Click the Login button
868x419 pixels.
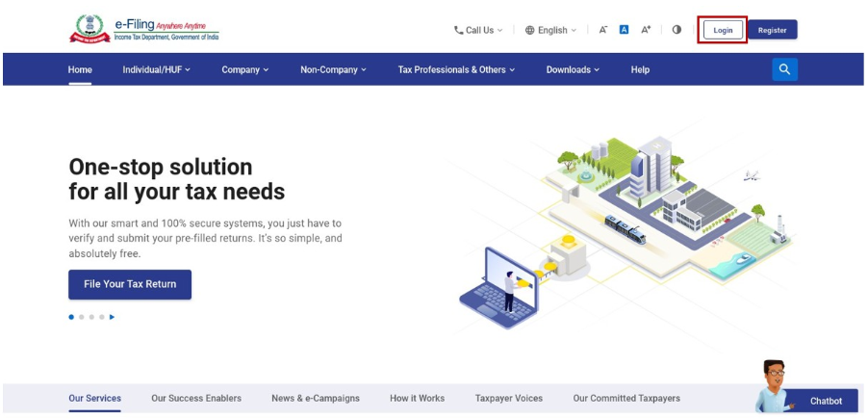point(723,30)
